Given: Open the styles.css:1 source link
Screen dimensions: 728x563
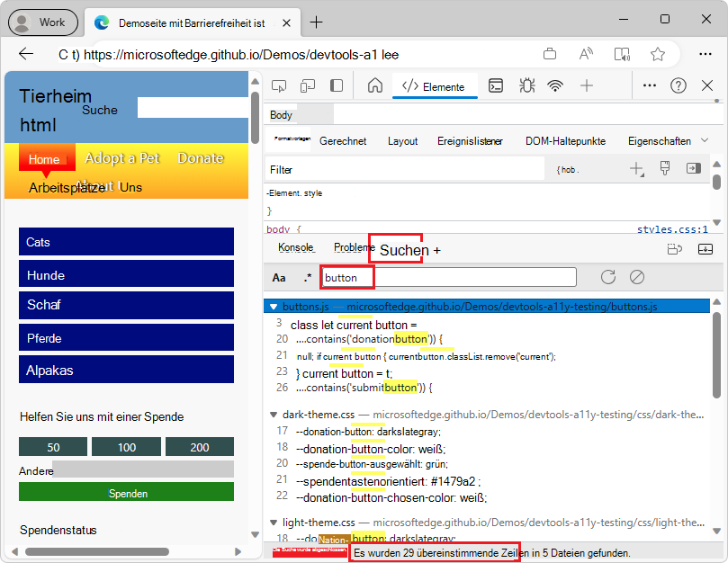Looking at the screenshot, I should (x=672, y=229).
